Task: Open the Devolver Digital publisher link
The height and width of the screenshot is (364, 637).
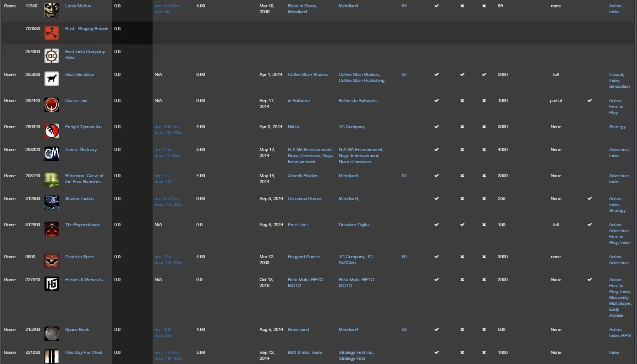Action: (x=354, y=225)
